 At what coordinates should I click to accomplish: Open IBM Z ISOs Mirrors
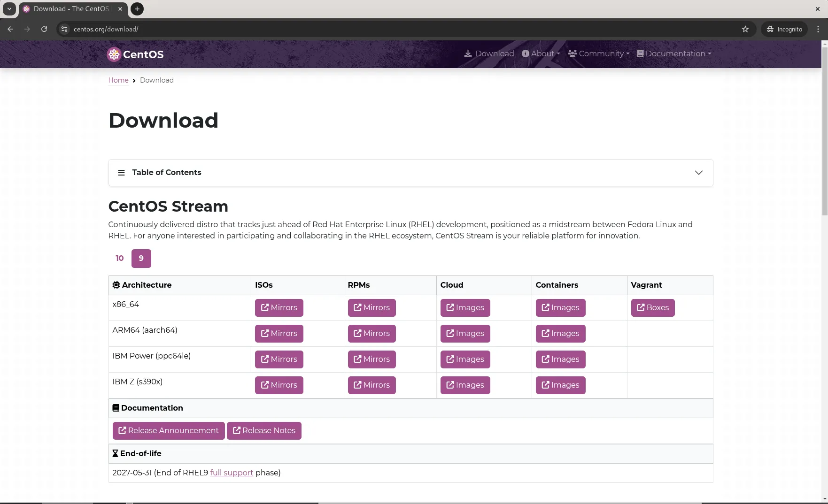click(279, 385)
